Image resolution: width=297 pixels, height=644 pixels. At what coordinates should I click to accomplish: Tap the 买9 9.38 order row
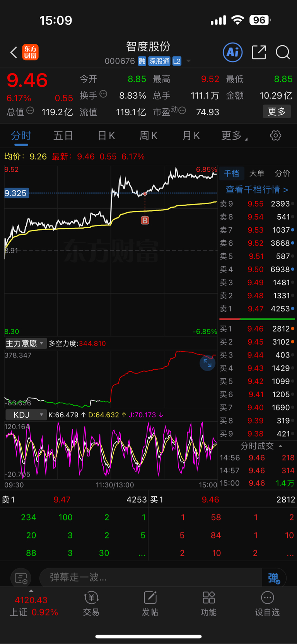(257, 434)
